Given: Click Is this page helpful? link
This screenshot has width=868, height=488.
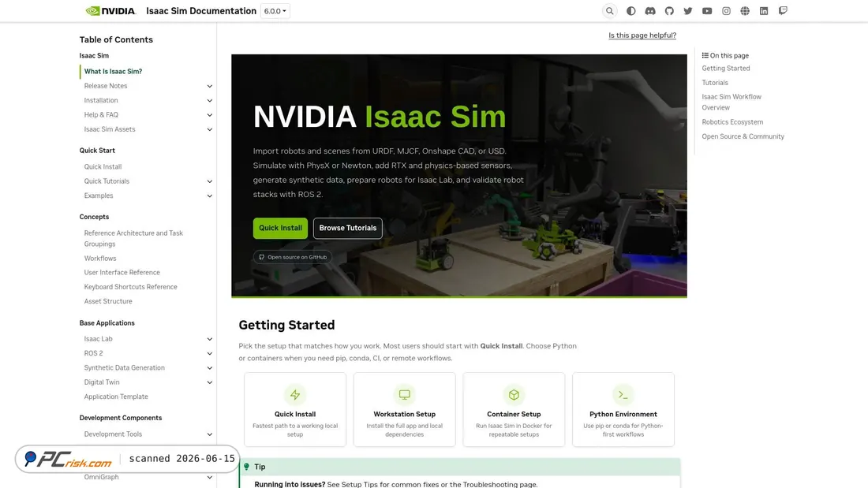Looking at the screenshot, I should (642, 35).
